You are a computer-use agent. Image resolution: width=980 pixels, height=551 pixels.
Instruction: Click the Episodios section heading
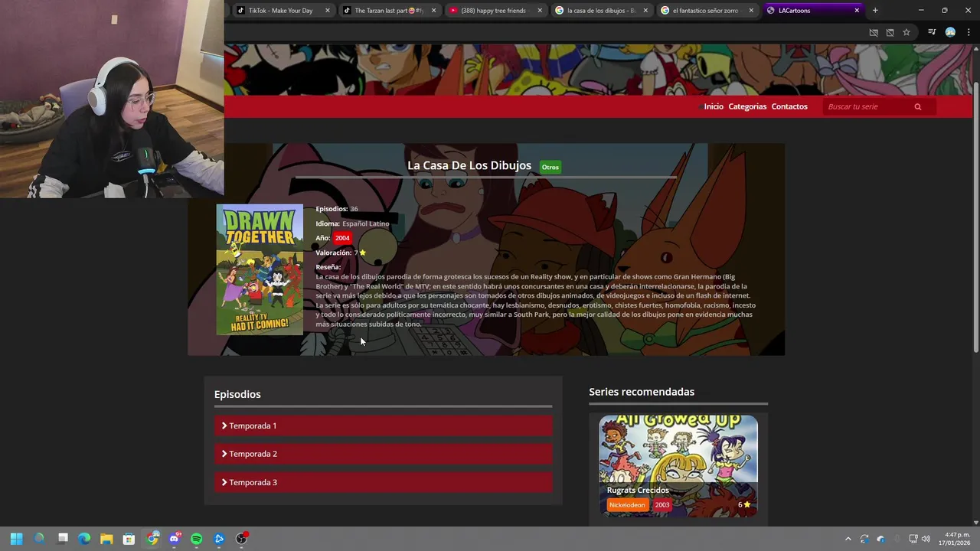[x=237, y=394]
